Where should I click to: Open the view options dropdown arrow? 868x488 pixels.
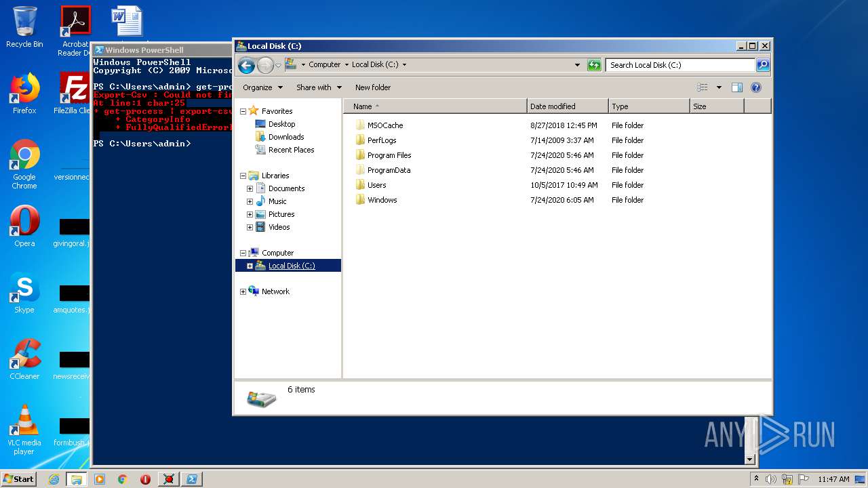719,87
